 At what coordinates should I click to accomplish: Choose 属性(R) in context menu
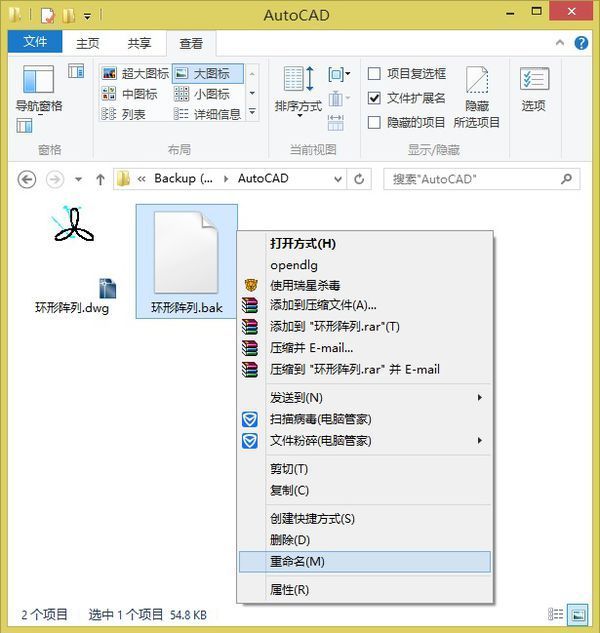(365, 590)
